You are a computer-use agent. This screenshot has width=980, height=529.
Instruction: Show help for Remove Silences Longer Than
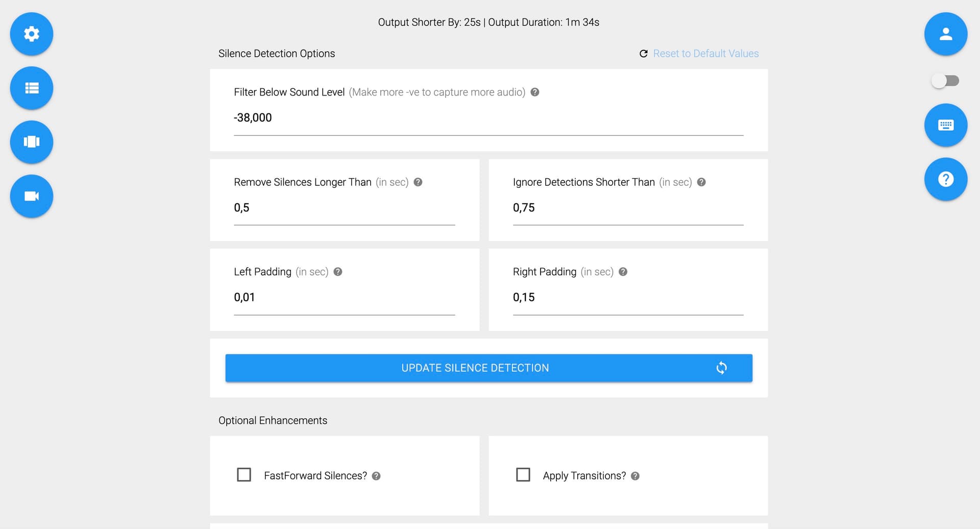(x=418, y=182)
